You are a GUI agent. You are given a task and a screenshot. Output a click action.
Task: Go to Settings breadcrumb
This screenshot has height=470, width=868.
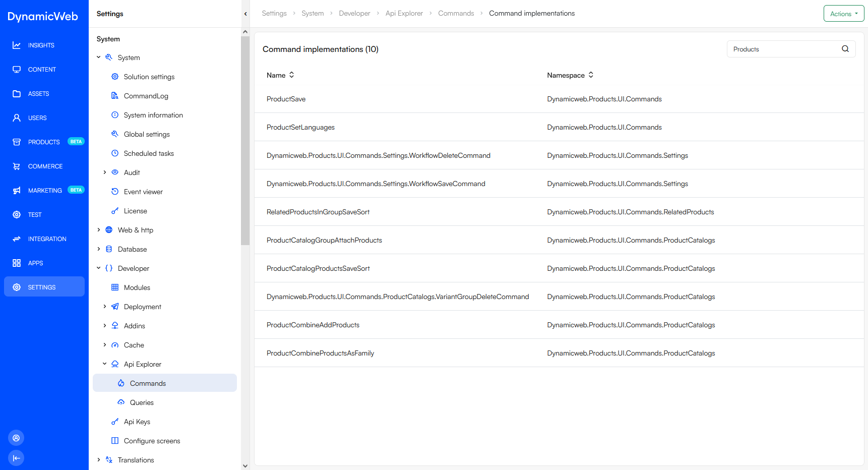(274, 14)
